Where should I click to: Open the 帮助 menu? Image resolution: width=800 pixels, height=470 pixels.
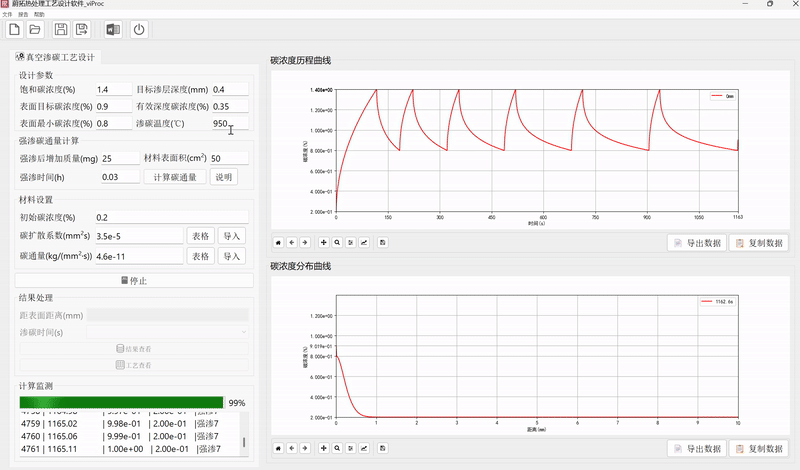click(39, 16)
